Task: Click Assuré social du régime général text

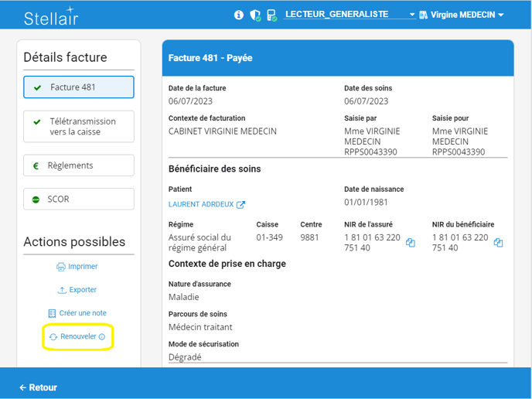Action: 199,243
